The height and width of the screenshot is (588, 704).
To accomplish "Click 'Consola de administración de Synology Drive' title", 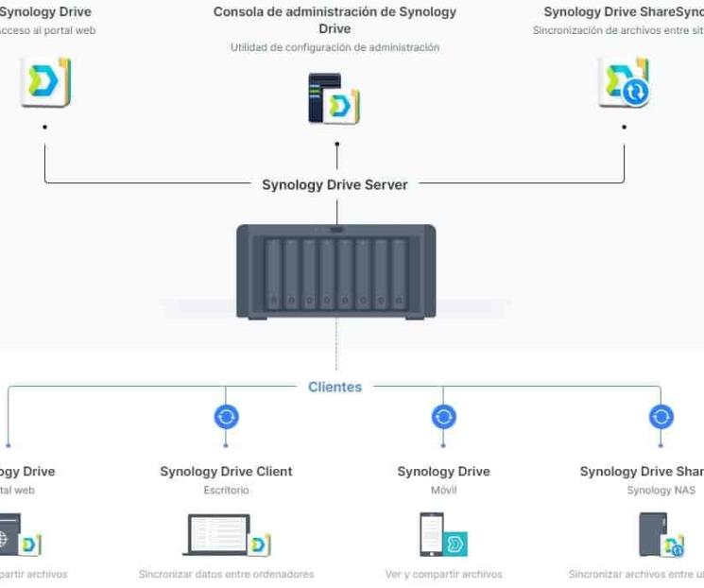I will (335, 20).
